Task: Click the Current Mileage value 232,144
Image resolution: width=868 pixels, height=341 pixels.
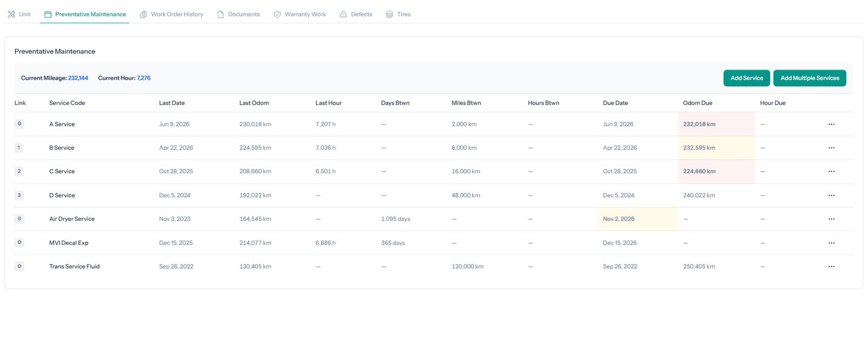Action: click(x=78, y=78)
